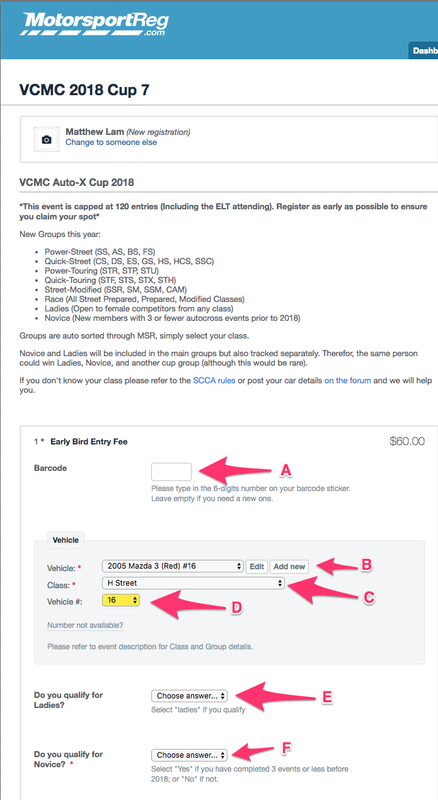Click the VCMC 2018 Cup 7 heading

click(84, 89)
